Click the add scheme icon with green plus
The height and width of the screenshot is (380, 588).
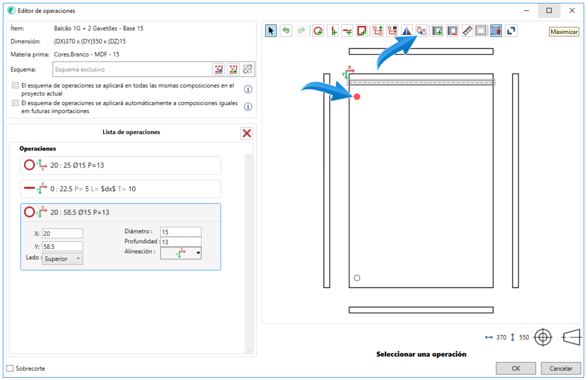click(x=233, y=69)
